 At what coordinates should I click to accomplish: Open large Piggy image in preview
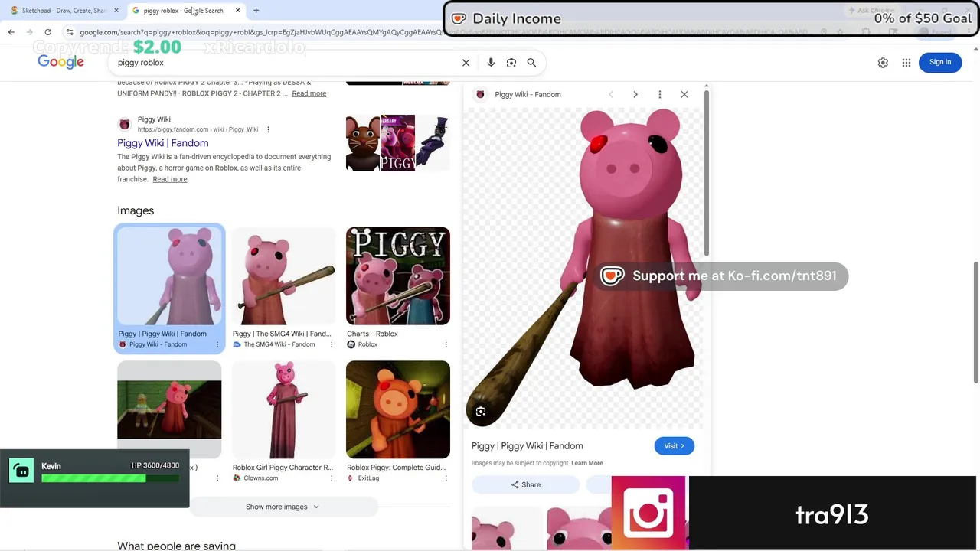pyautogui.click(x=586, y=268)
